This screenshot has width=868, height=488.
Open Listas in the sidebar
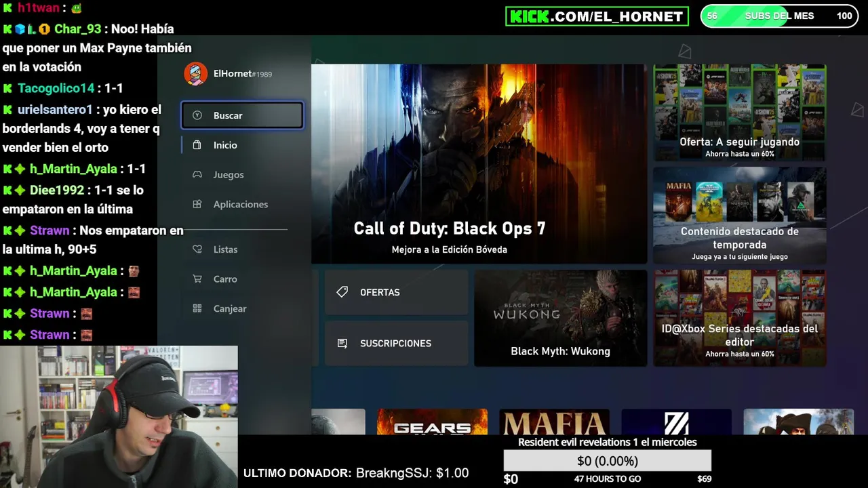click(242, 249)
